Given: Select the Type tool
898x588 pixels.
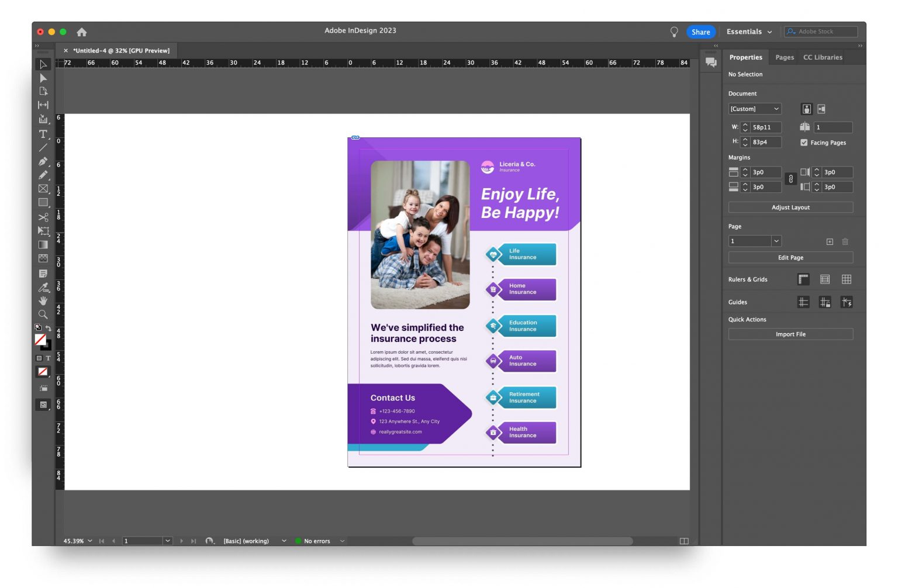Looking at the screenshot, I should (43, 134).
